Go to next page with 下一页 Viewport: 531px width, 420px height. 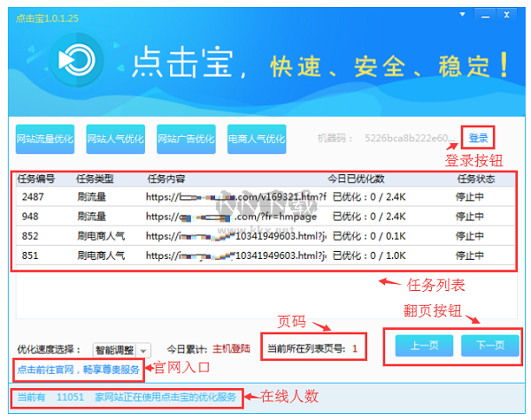point(490,346)
